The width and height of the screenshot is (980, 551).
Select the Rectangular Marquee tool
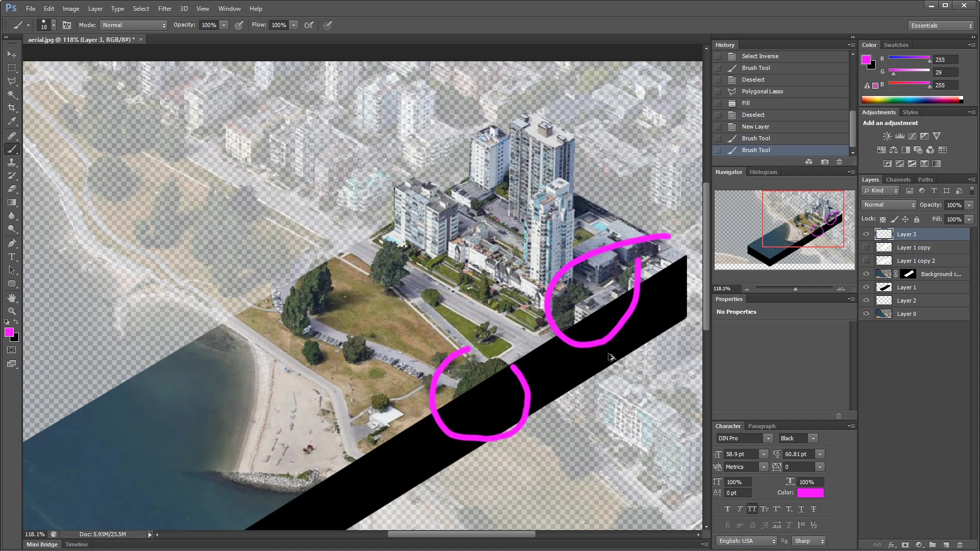tap(12, 67)
